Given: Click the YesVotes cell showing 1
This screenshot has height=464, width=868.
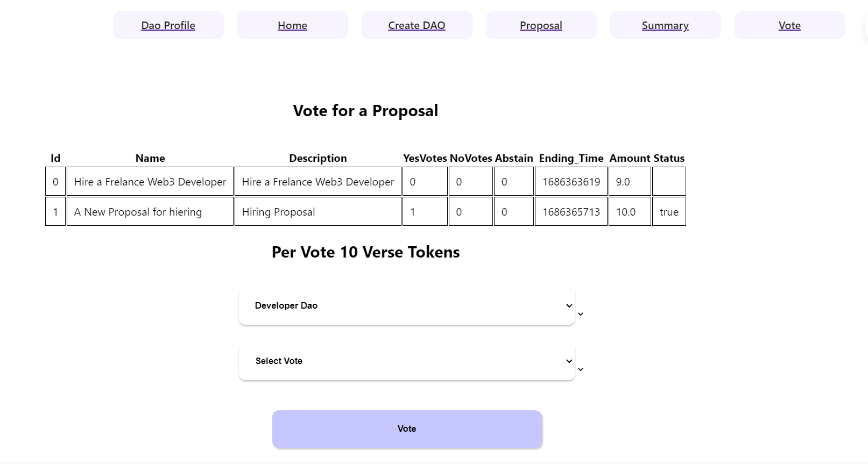Looking at the screenshot, I should click(425, 212).
